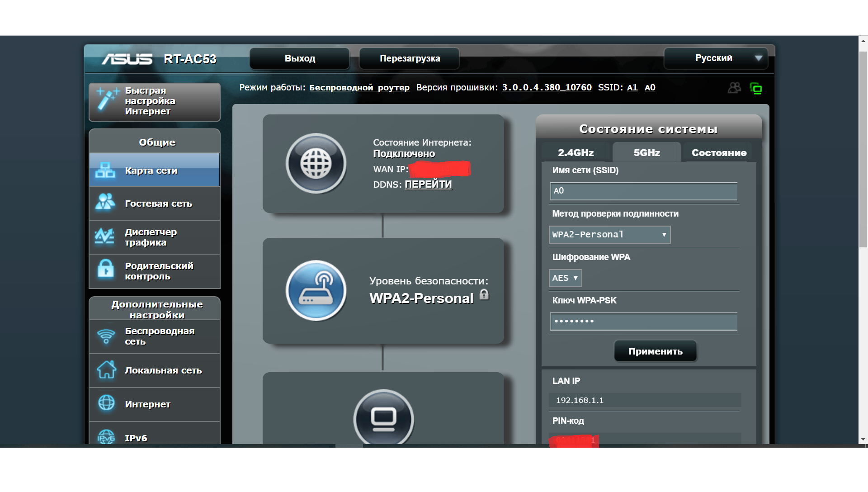Click the Локальная сеть house icon
This screenshot has width=868, height=492.
107,369
